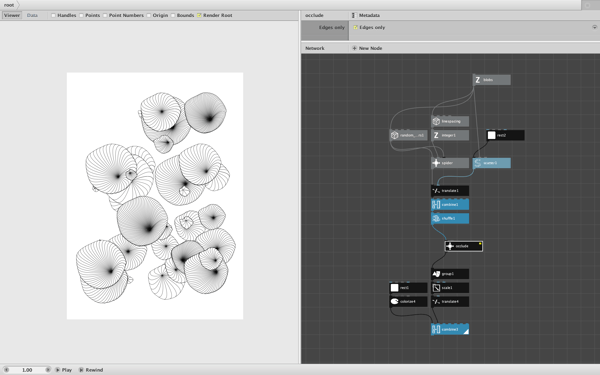Select the white rect node above colorize4
600x375 pixels.
pyautogui.click(x=408, y=287)
